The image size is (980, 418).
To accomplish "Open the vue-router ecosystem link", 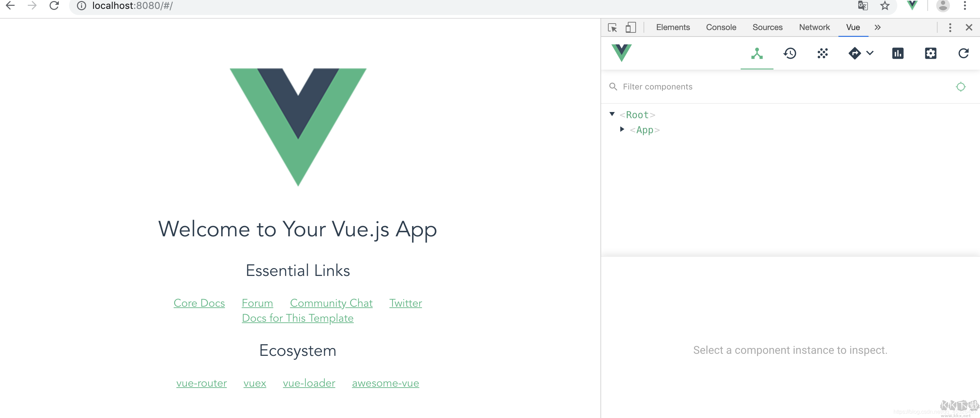I will 202,382.
